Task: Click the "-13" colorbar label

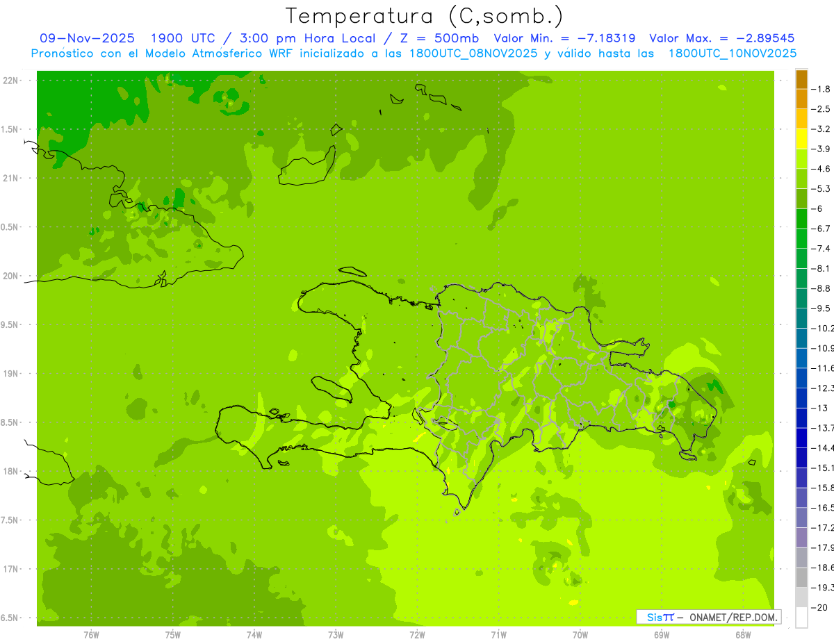Action: coord(819,408)
